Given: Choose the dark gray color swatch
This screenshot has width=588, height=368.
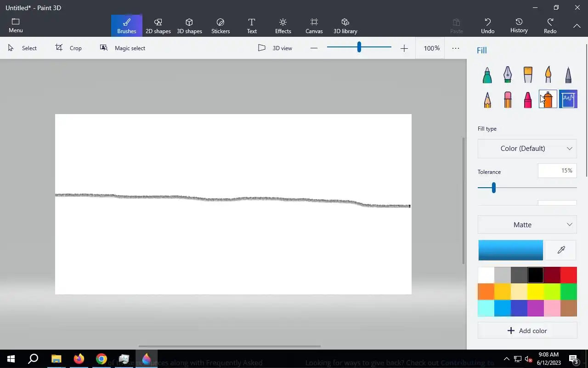Looking at the screenshot, I should [x=519, y=275].
